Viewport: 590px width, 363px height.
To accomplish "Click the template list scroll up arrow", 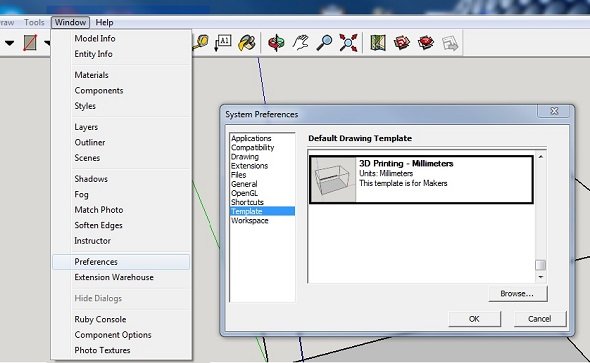I will click(541, 156).
